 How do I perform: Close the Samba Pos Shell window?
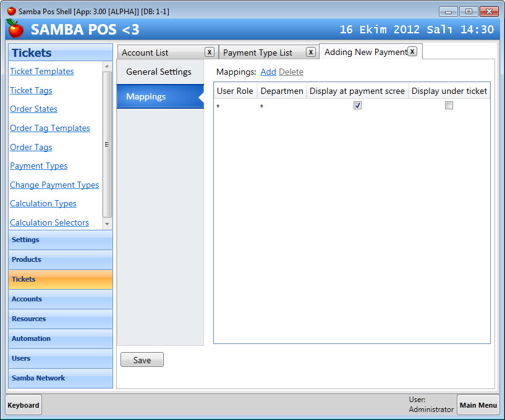(x=489, y=12)
